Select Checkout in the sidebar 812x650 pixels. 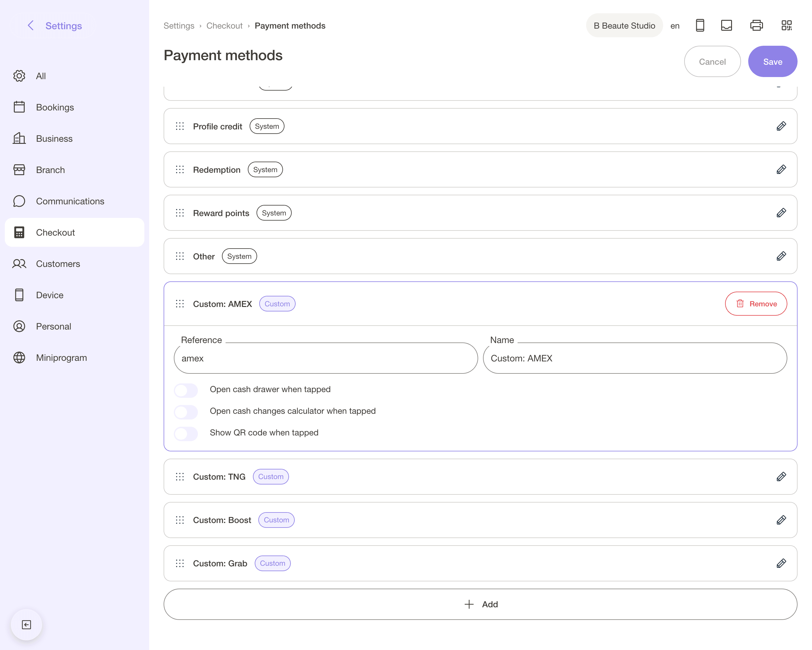75,232
